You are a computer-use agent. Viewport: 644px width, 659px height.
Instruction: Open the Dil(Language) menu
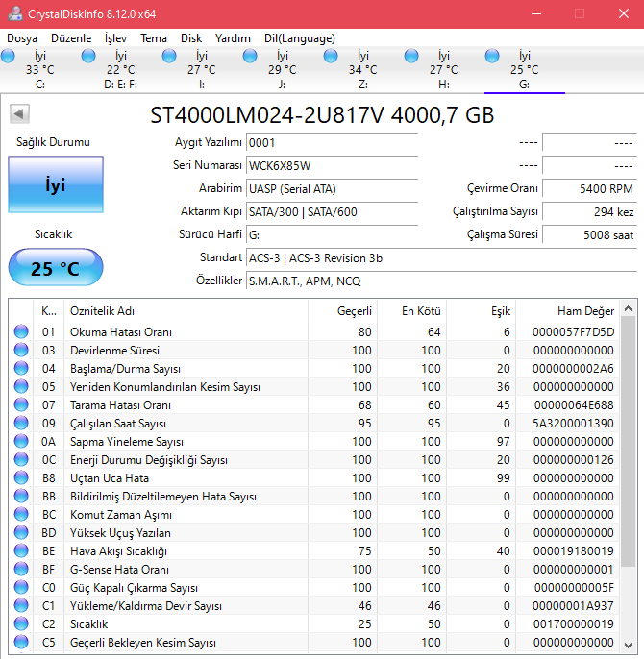pos(300,38)
